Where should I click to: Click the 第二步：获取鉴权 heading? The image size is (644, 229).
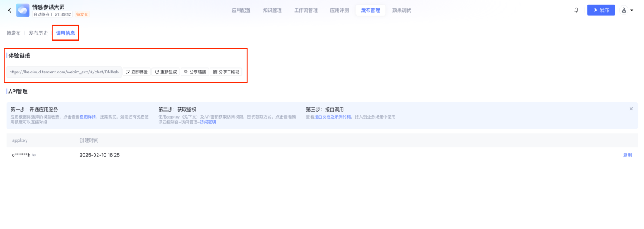click(x=177, y=110)
